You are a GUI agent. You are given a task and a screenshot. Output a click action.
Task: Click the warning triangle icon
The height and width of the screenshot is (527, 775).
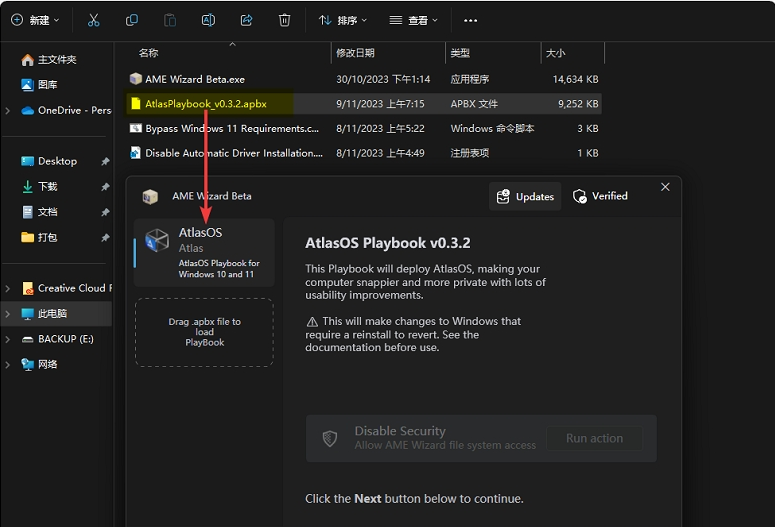pyautogui.click(x=312, y=322)
